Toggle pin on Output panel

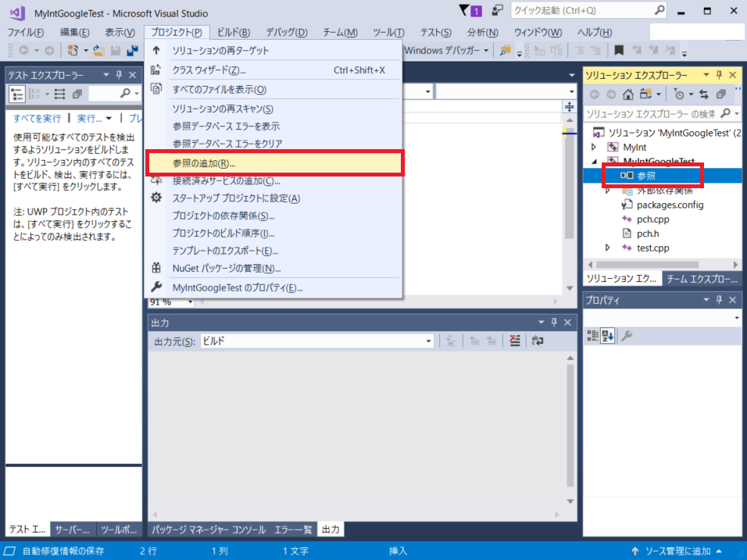[x=554, y=323]
